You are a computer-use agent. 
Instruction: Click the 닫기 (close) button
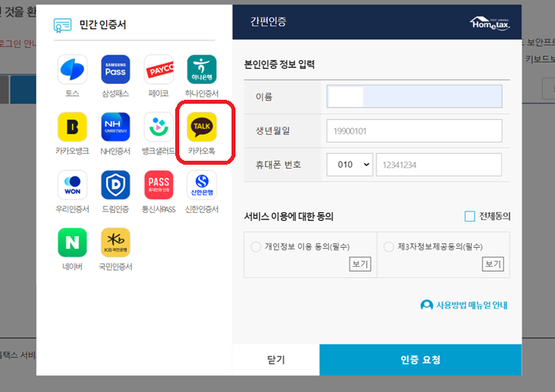tap(276, 360)
